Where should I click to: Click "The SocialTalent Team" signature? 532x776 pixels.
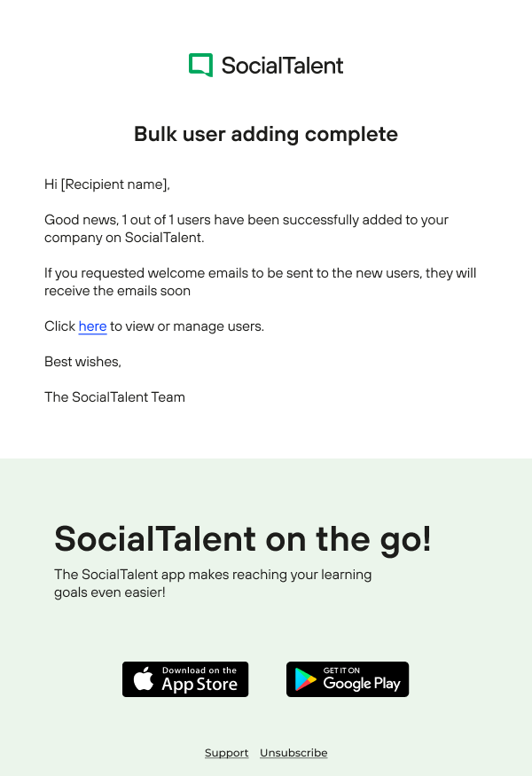114,397
